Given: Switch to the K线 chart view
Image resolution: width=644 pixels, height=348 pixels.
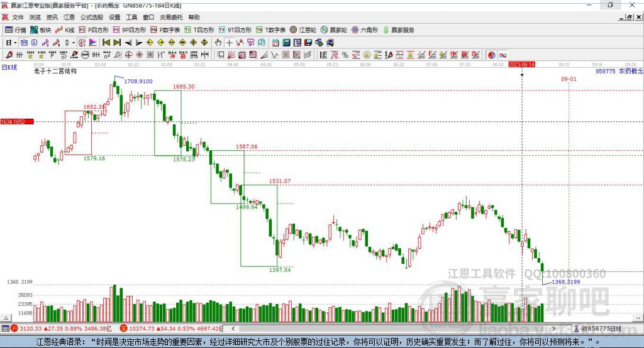Looking at the screenshot, I should (65, 30).
